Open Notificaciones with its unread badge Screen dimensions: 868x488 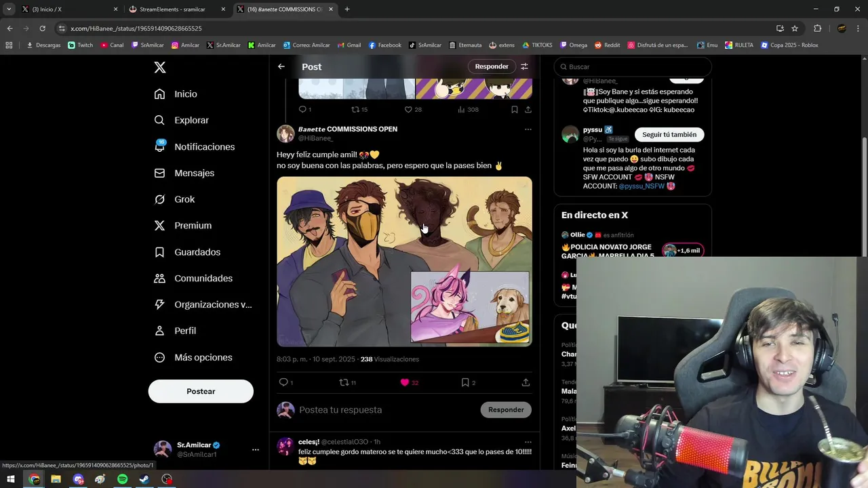[195, 146]
